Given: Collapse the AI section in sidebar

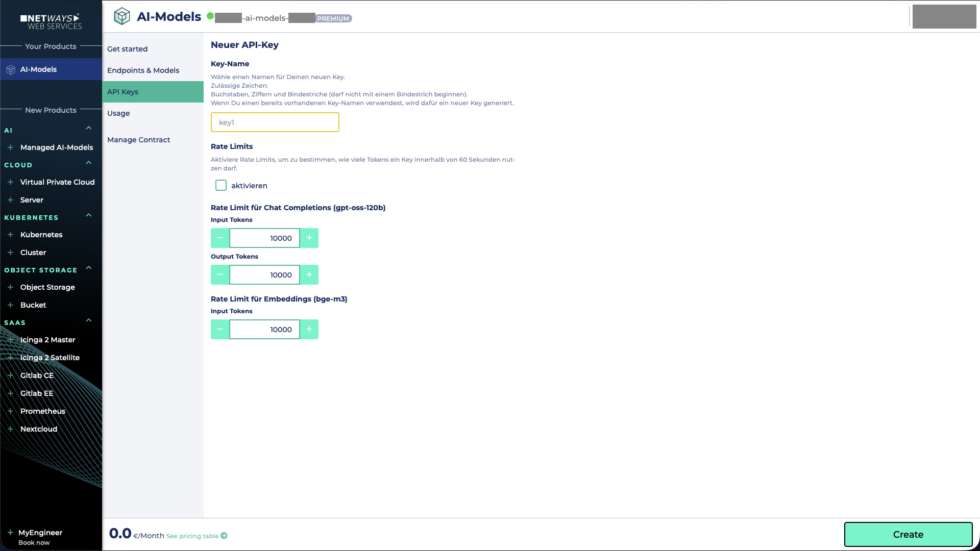Looking at the screenshot, I should [89, 128].
